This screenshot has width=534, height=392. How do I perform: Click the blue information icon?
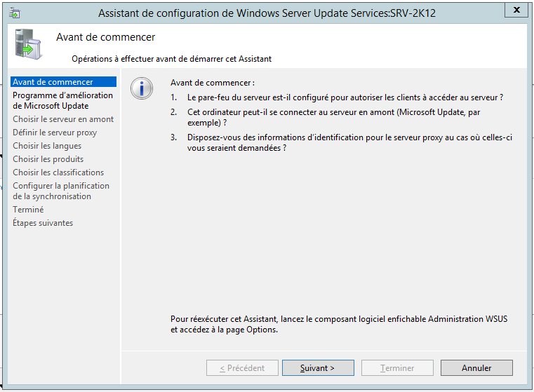[142, 88]
